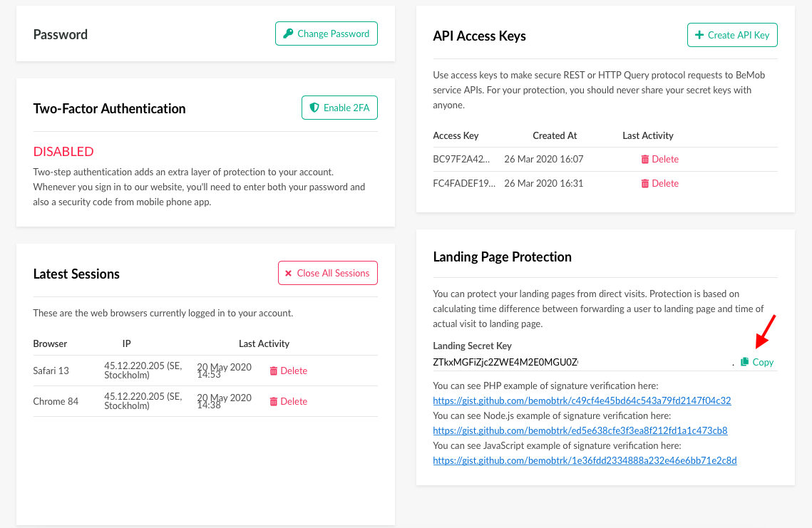Click the Last Activity header in API Access Keys
The width and height of the screenshot is (812, 528).
tap(648, 135)
